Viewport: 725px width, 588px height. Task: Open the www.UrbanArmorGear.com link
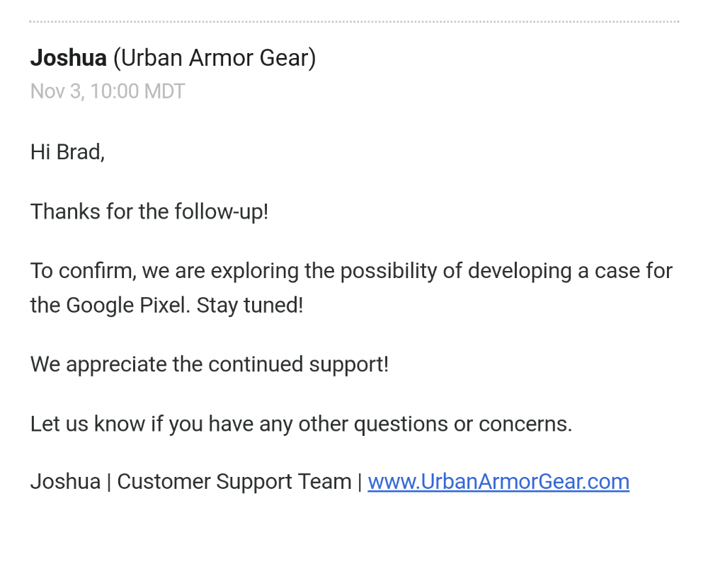click(x=498, y=482)
